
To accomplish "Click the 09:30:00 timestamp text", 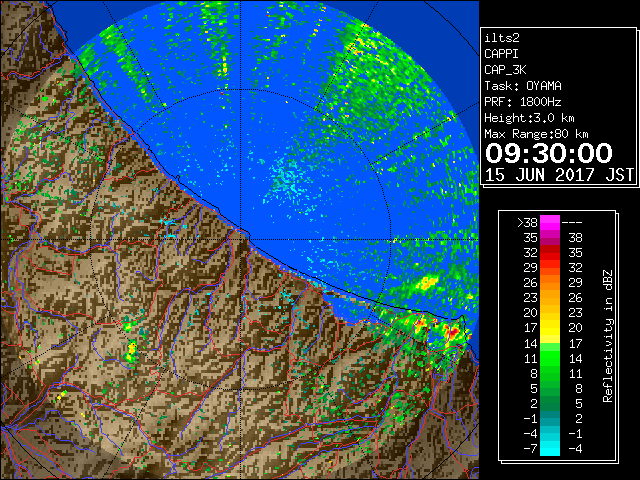I will click(x=549, y=153).
